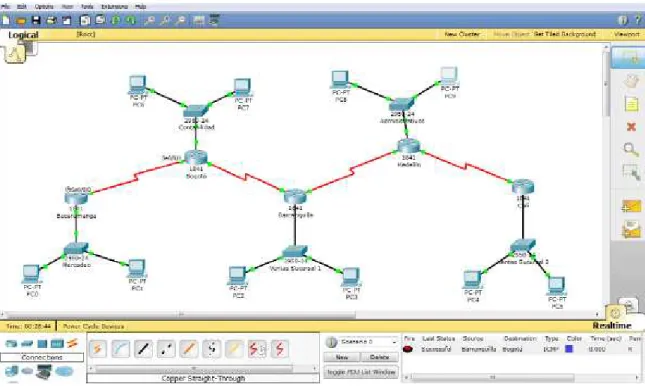Click the Medellin router
The width and height of the screenshot is (645, 387).
pos(408,146)
